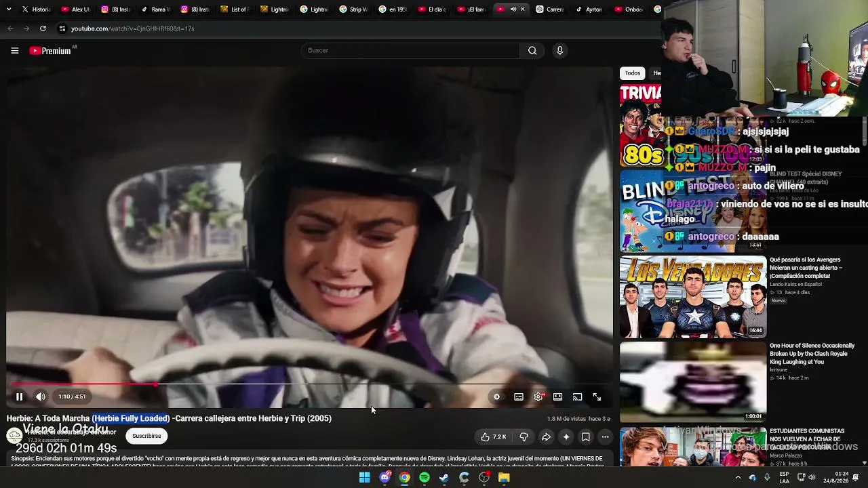The width and height of the screenshot is (868, 488).
Task: Switch to the Onboar YouTube tab
Action: pos(629,9)
